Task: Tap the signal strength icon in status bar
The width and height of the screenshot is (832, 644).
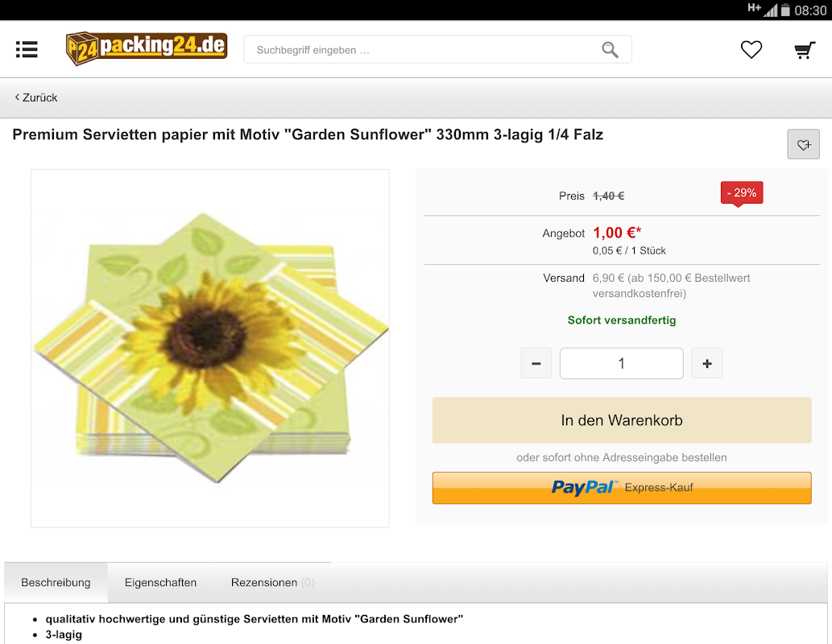Action: click(x=770, y=10)
